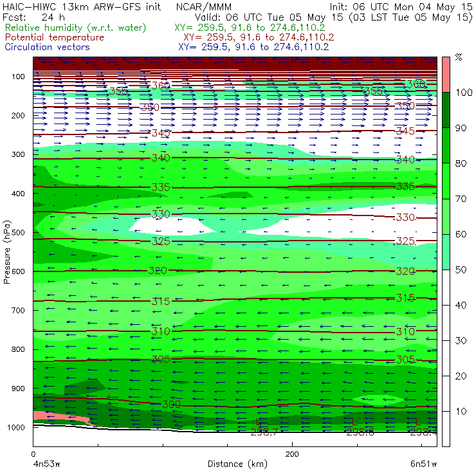Click the pink saturated humidity region near surface
Image resolution: width=476 pixels, height=476 pixels.
58,417
